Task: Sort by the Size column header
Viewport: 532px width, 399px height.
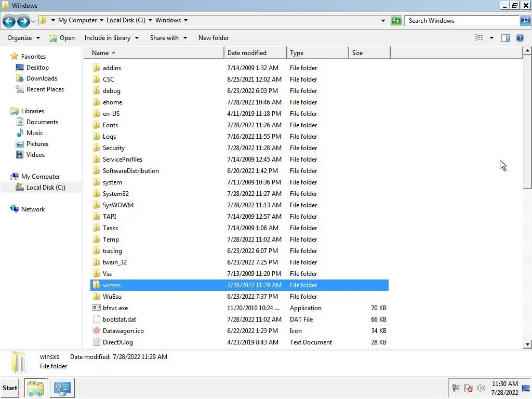Action: (369, 53)
